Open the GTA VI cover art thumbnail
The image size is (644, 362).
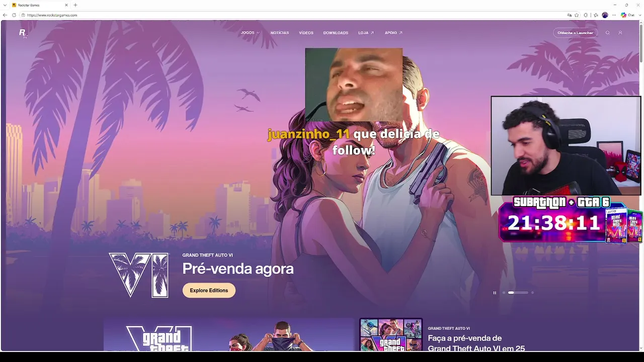[x=391, y=335]
